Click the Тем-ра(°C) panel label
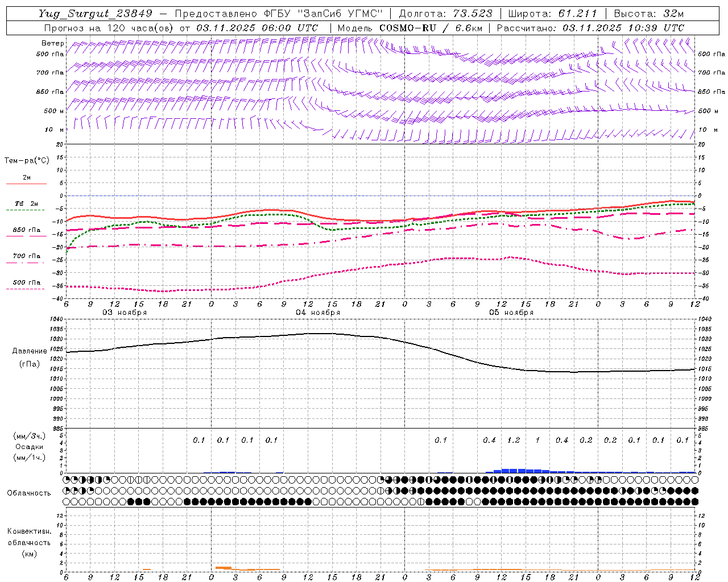The image size is (728, 582). [27, 161]
